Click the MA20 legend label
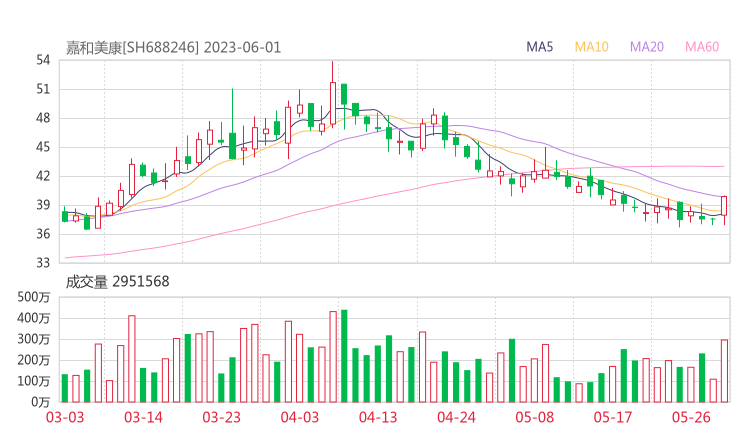Viewport: 740px width, 440px height. coord(647,47)
